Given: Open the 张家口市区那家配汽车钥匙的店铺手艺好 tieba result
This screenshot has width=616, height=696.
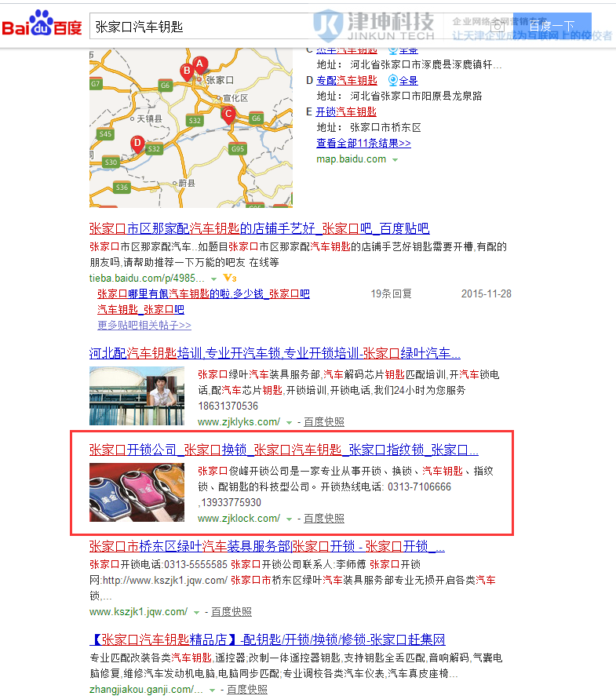Looking at the screenshot, I should 259,228.
